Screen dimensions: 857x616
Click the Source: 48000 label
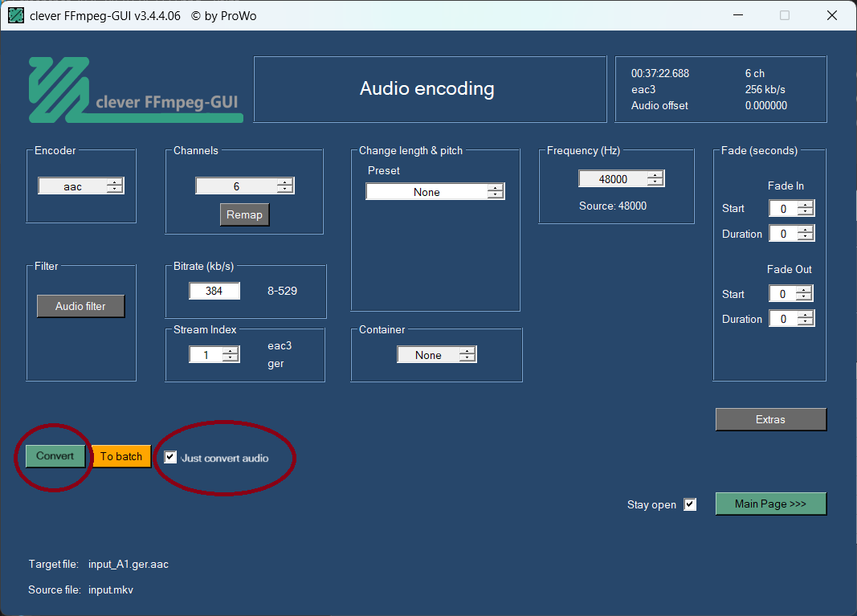point(613,206)
